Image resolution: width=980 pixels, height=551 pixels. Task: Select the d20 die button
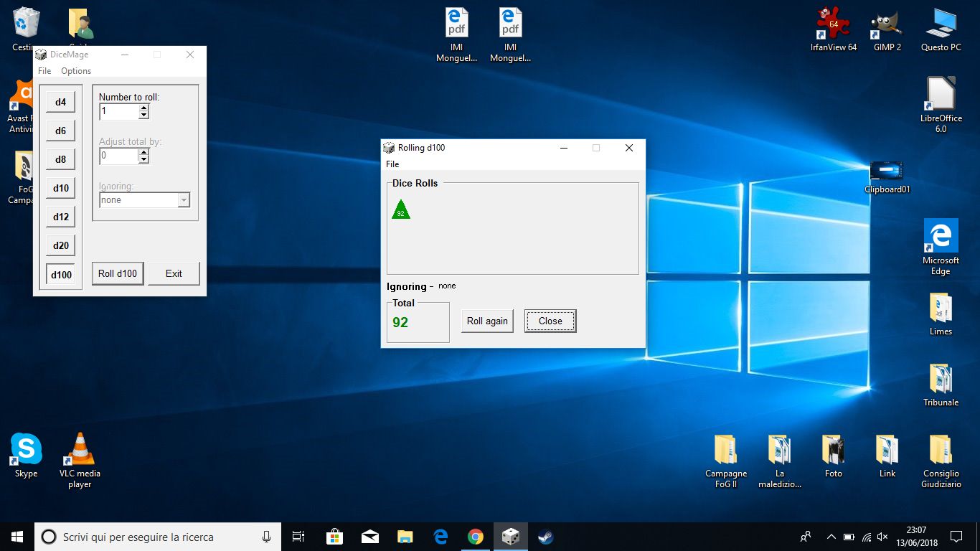point(60,245)
